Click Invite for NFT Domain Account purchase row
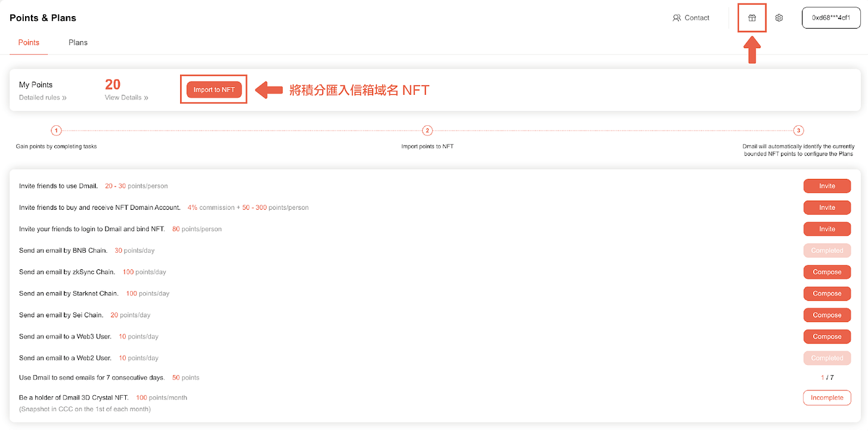The image size is (868, 431). 827,207
